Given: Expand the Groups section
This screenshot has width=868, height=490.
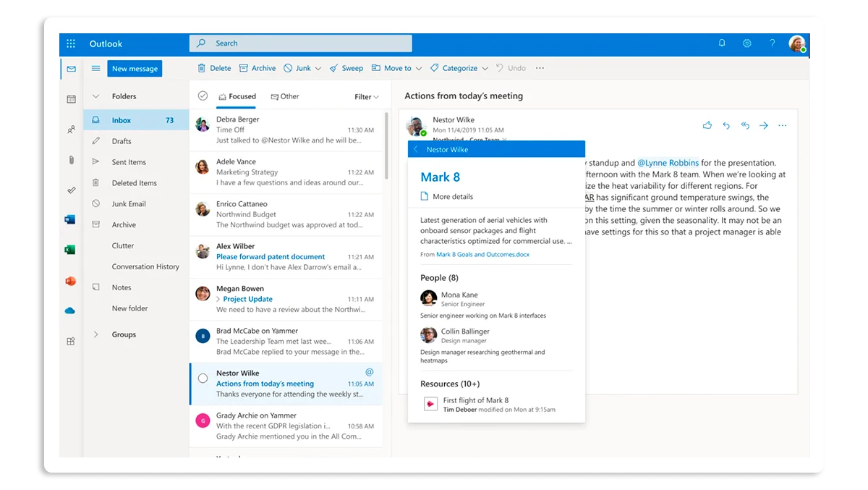Looking at the screenshot, I should click(95, 334).
